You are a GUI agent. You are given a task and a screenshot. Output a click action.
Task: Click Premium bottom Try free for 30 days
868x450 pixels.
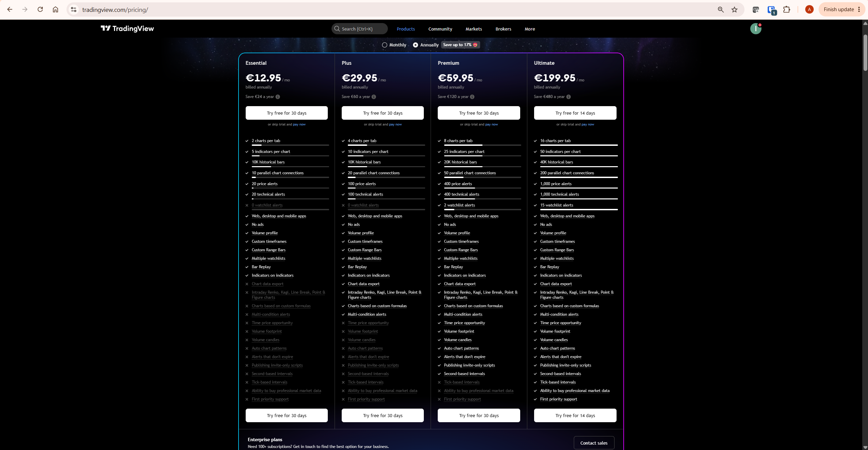(x=478, y=415)
